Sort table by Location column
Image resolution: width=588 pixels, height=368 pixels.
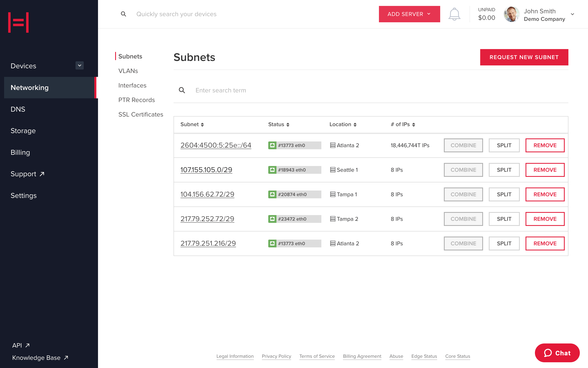[343, 124]
